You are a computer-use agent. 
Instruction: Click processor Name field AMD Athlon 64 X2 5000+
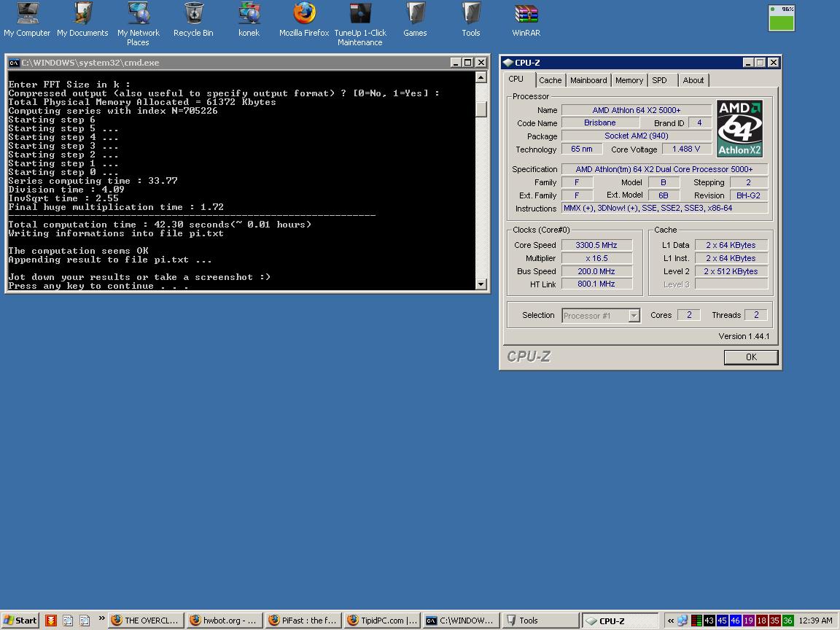[637, 110]
